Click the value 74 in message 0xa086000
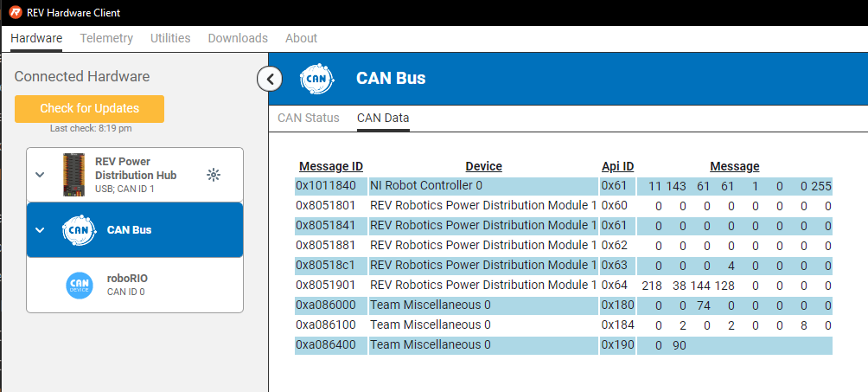Screen dimensions: 868x392 [704, 306]
